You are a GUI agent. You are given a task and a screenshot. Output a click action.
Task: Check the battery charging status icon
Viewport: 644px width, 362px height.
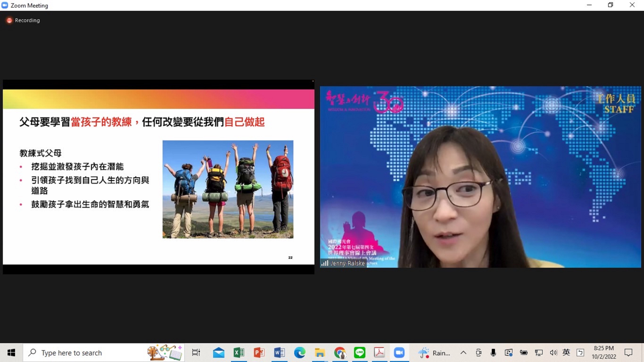tap(524, 353)
